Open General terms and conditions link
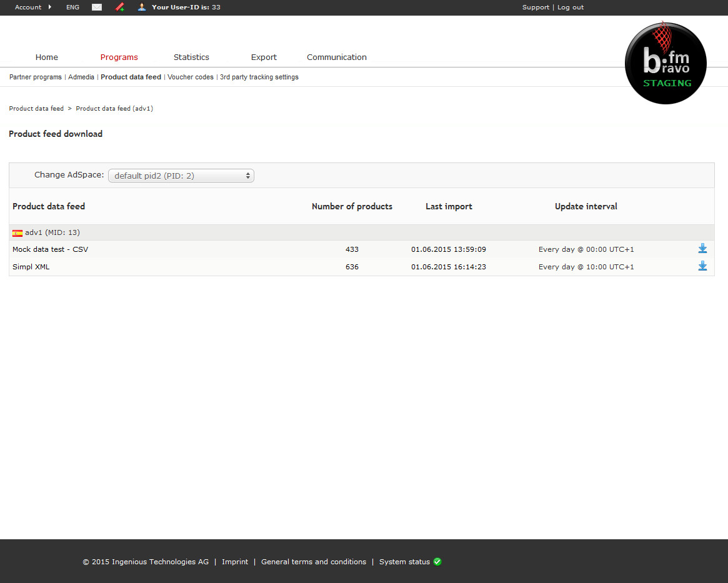 pyautogui.click(x=314, y=562)
